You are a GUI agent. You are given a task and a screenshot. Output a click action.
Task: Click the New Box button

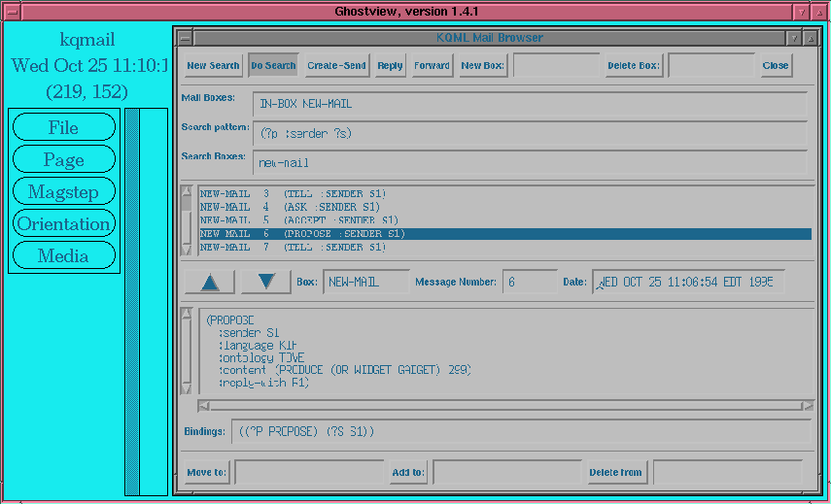click(x=483, y=66)
